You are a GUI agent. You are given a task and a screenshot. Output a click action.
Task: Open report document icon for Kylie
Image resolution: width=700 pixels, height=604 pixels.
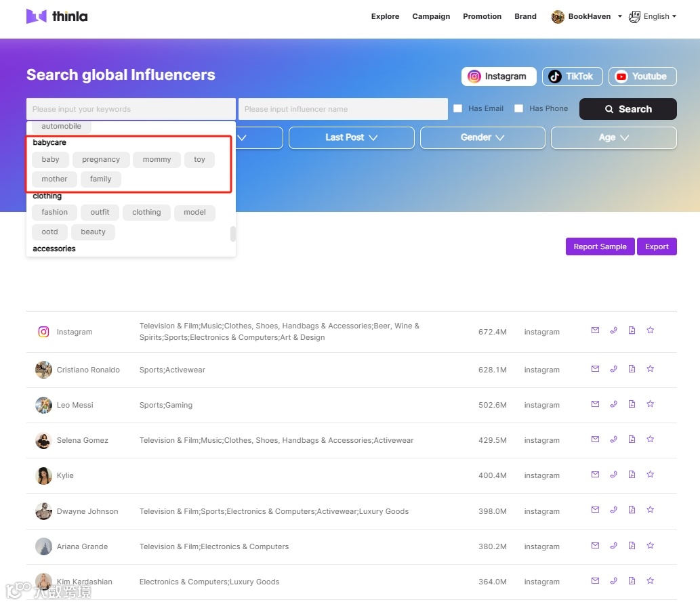(x=632, y=475)
